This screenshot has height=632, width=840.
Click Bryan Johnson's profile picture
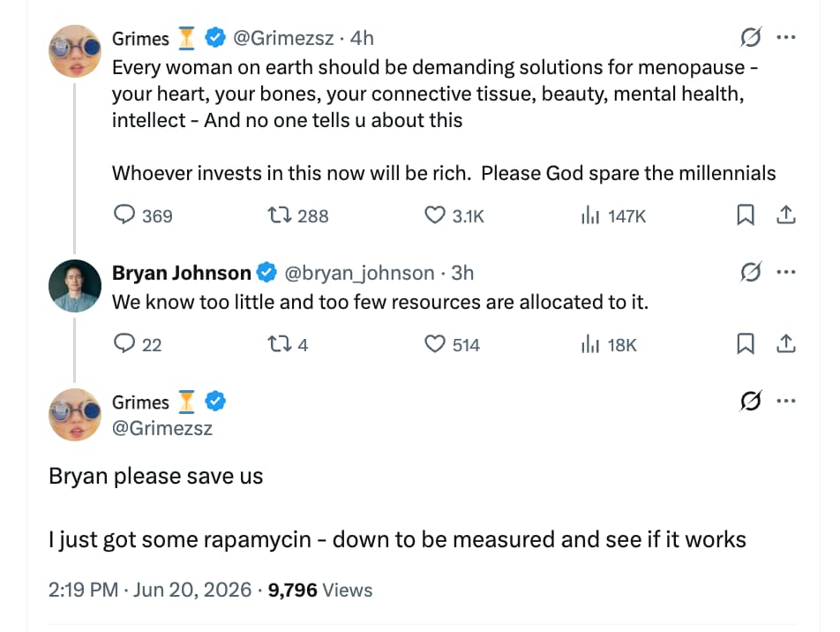click(x=75, y=286)
